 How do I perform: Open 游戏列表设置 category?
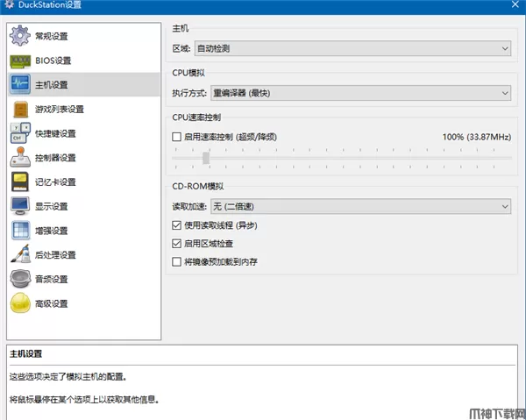click(83, 109)
